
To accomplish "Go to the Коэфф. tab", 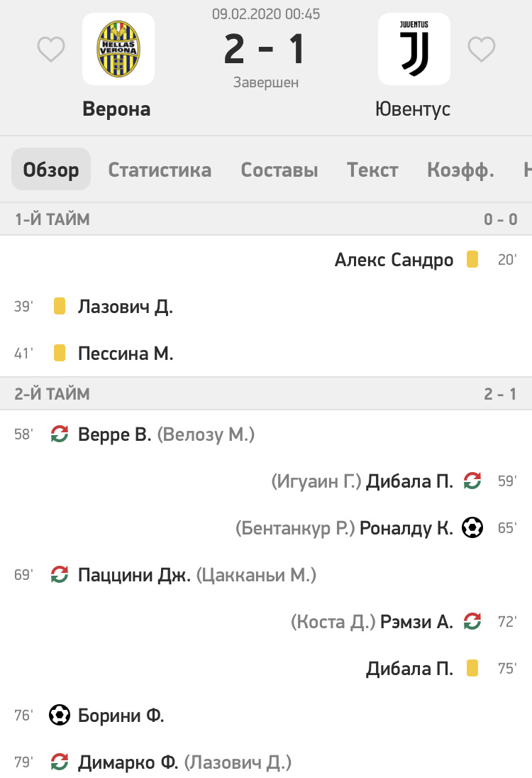I will point(460,170).
